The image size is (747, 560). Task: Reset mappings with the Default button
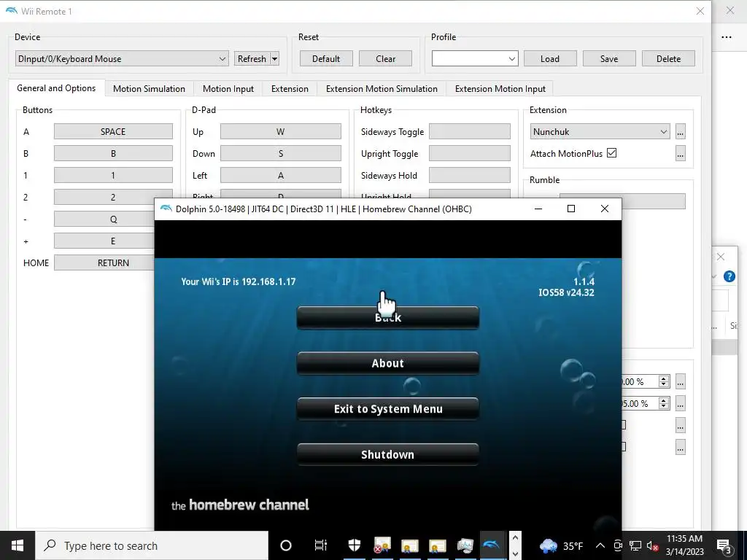[326, 58]
